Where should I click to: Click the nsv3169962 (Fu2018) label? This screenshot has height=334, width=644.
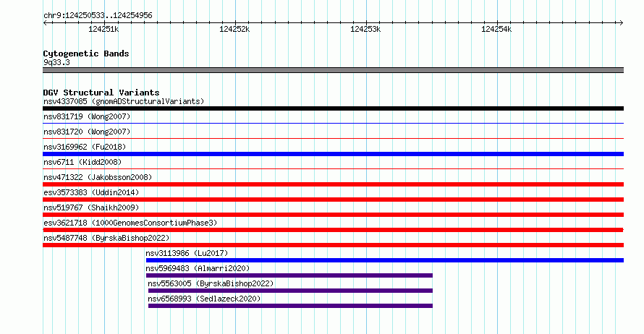tap(85, 147)
